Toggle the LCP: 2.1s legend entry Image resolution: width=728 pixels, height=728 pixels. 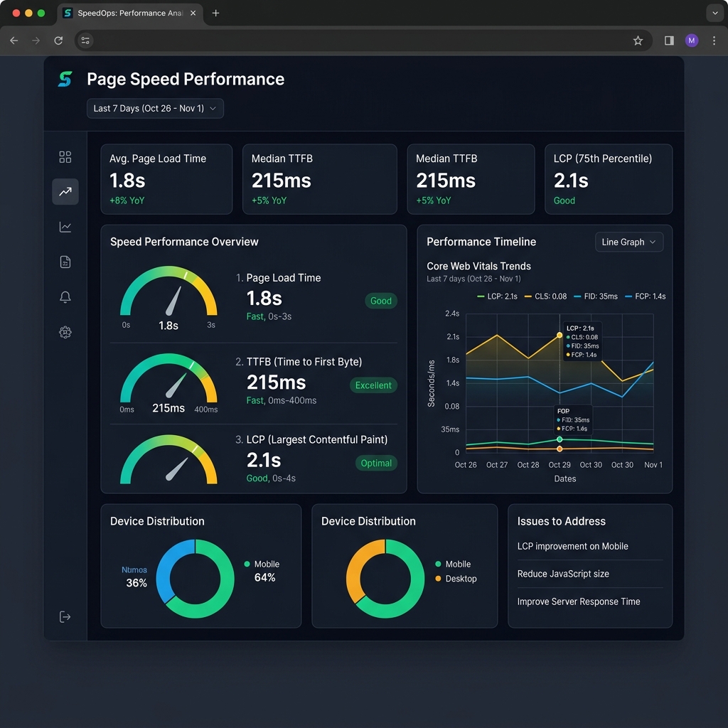pos(497,296)
